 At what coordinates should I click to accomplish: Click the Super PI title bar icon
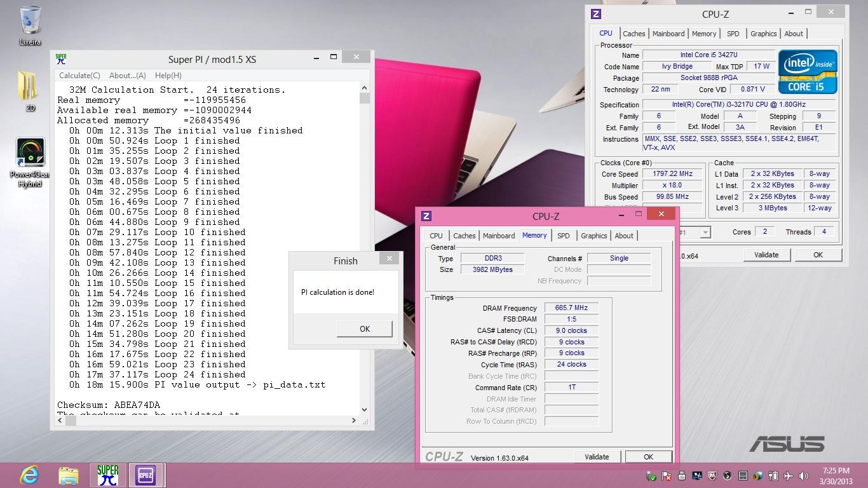coord(61,59)
